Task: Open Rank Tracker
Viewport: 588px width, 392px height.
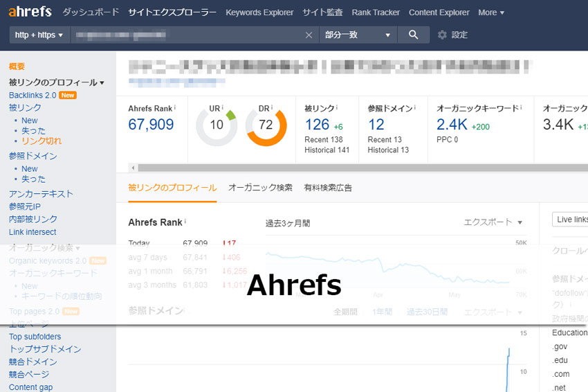Action: (x=376, y=12)
